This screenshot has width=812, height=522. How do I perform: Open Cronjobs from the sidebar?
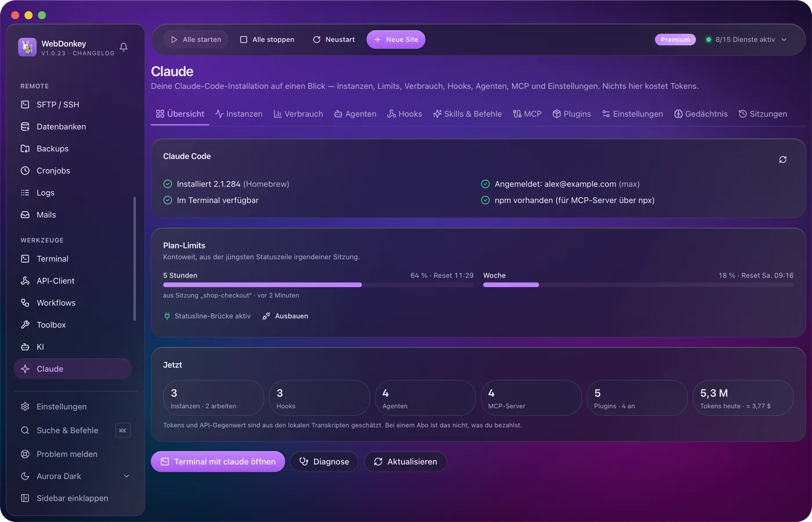(x=72, y=171)
